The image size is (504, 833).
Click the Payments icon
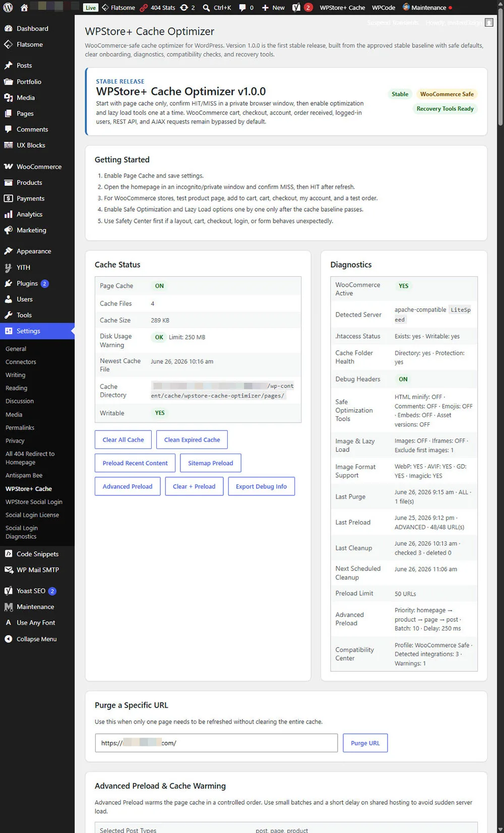coord(8,199)
